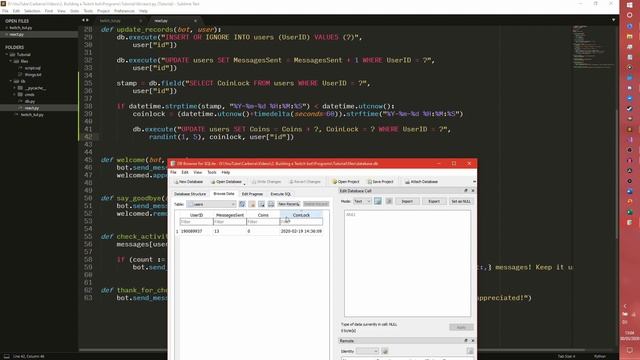
Task: Click the UserID column header
Action: click(x=196, y=215)
